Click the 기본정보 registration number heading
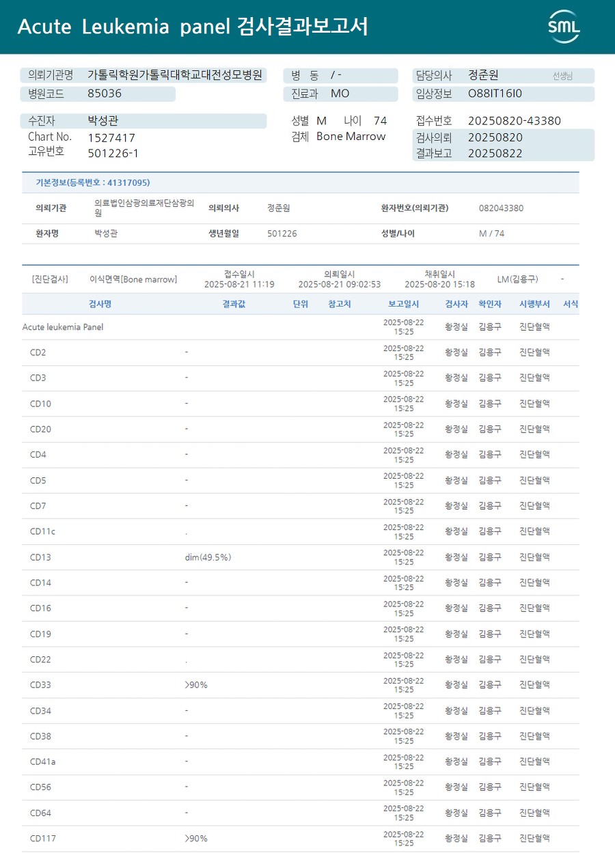Image resolution: width=615 pixels, height=868 pixels. 93,182
